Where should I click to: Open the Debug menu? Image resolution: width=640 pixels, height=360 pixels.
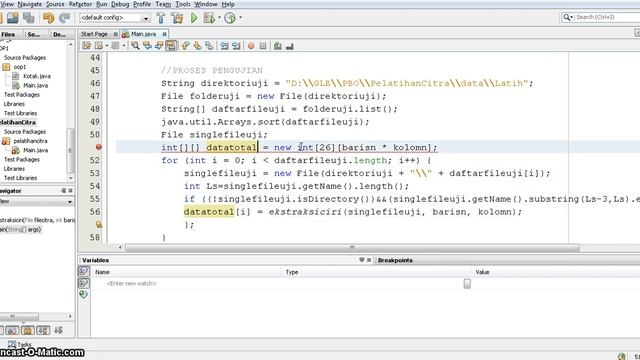coord(120,4)
